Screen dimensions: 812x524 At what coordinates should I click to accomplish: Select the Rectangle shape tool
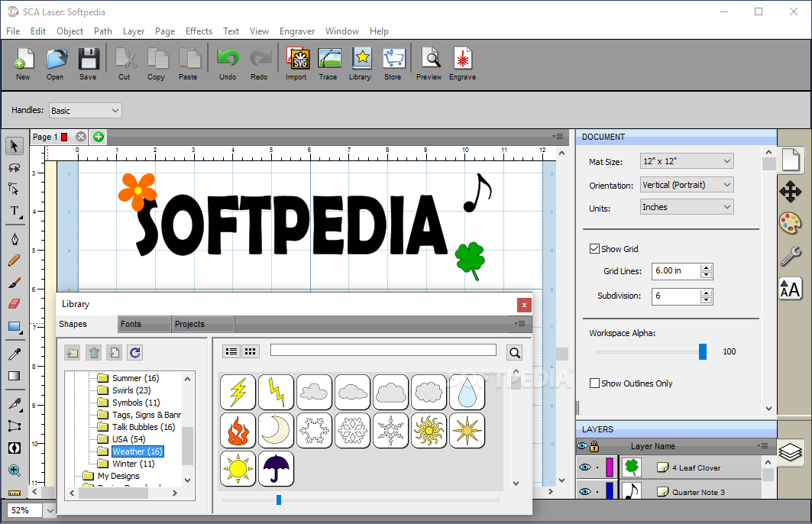[x=15, y=327]
